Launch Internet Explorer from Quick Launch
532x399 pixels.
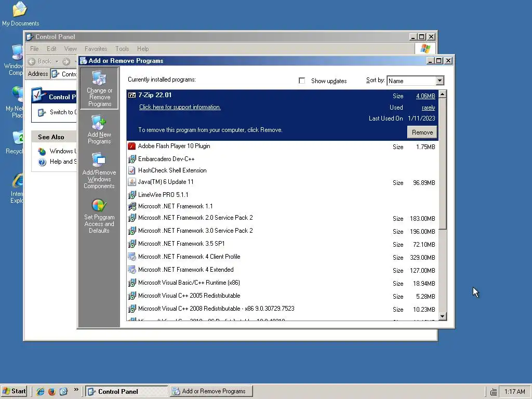[x=41, y=391]
